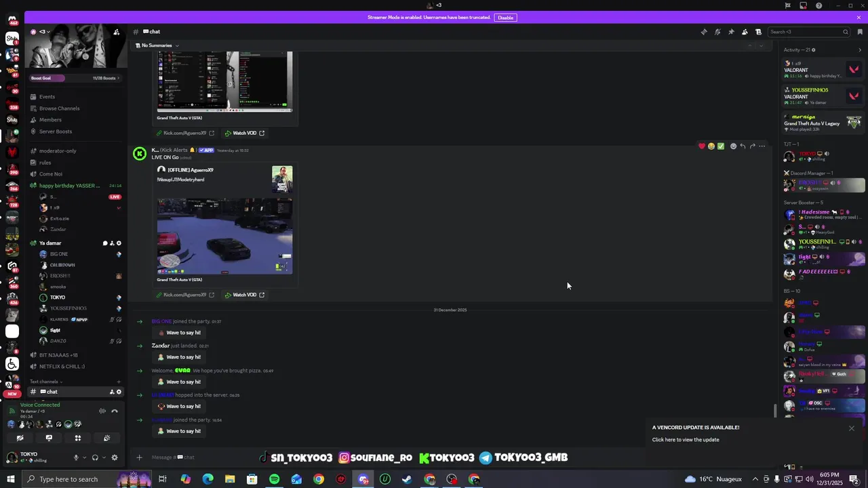868x488 pixels.
Task: Mute the microphone
Action: 76,457
